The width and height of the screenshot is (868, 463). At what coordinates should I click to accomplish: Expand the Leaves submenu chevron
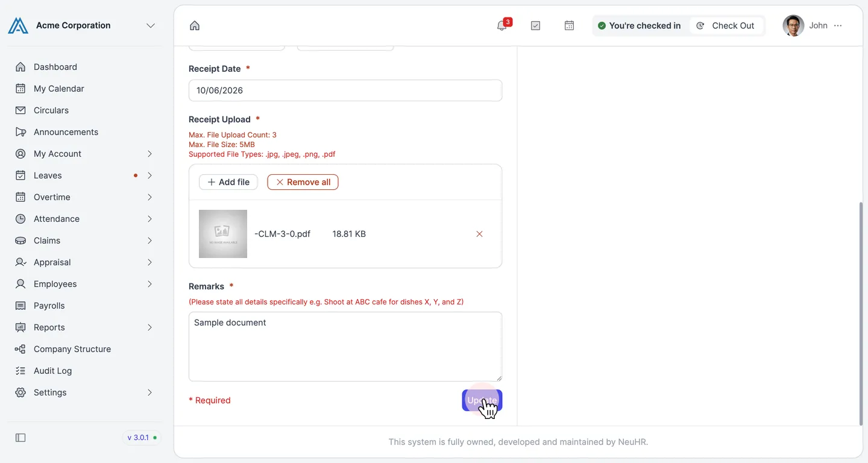[149, 175]
